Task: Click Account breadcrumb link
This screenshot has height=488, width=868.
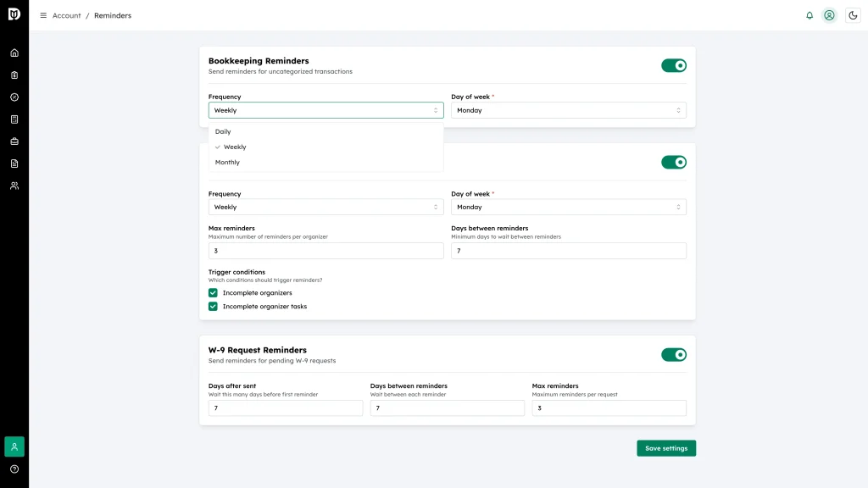Action: (66, 15)
